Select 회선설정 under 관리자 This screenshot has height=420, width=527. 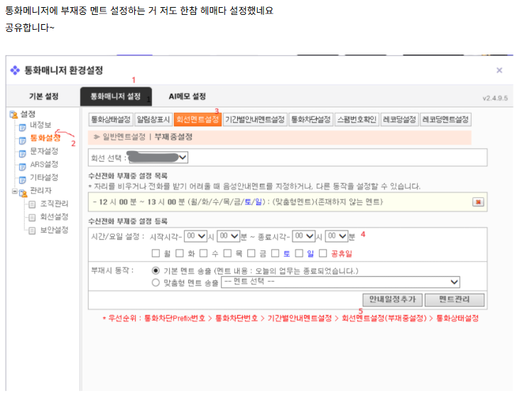[x=54, y=217]
